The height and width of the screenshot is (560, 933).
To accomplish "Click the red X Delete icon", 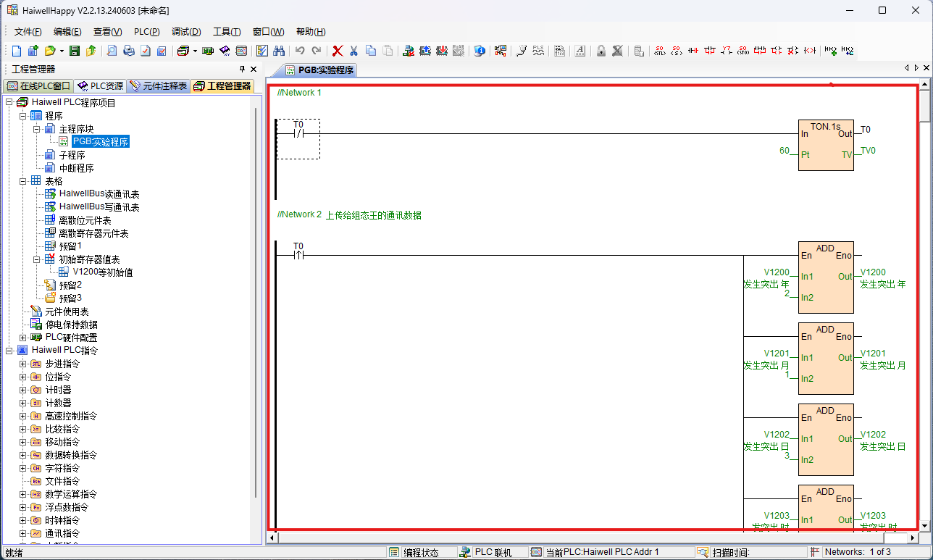I will [x=338, y=51].
